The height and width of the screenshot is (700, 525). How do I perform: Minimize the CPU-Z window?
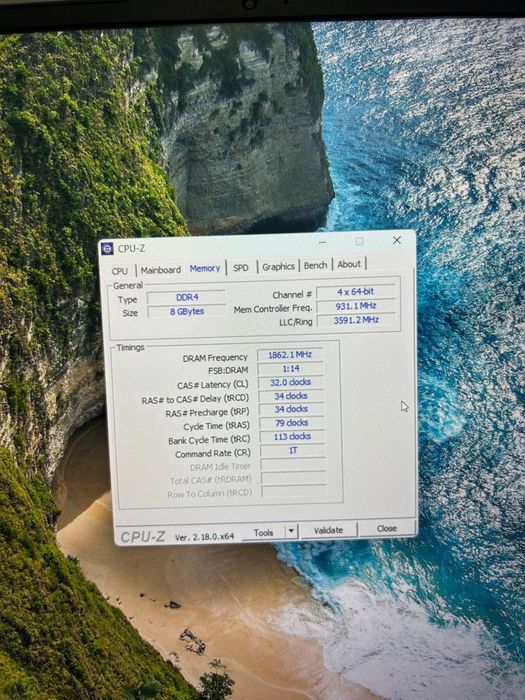[322, 242]
